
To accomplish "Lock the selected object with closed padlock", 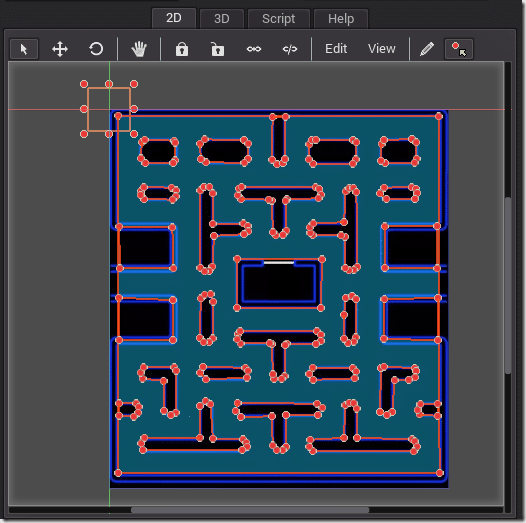I will tap(182, 49).
